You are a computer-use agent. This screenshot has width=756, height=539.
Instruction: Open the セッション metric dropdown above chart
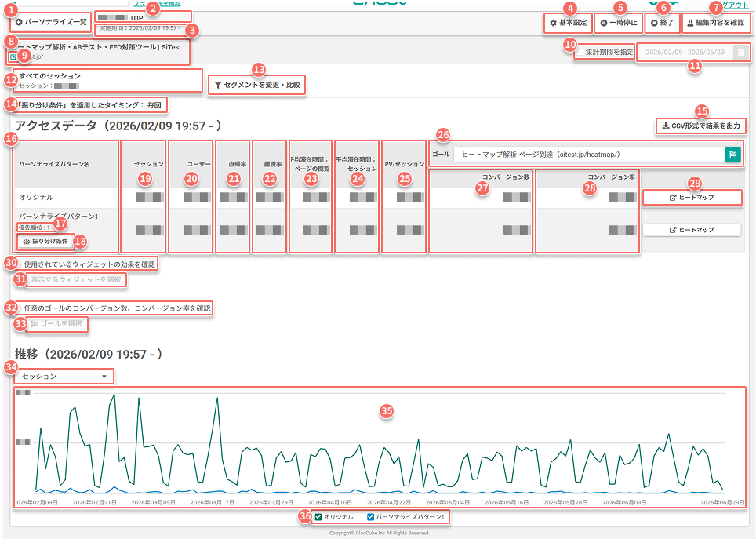coord(64,377)
